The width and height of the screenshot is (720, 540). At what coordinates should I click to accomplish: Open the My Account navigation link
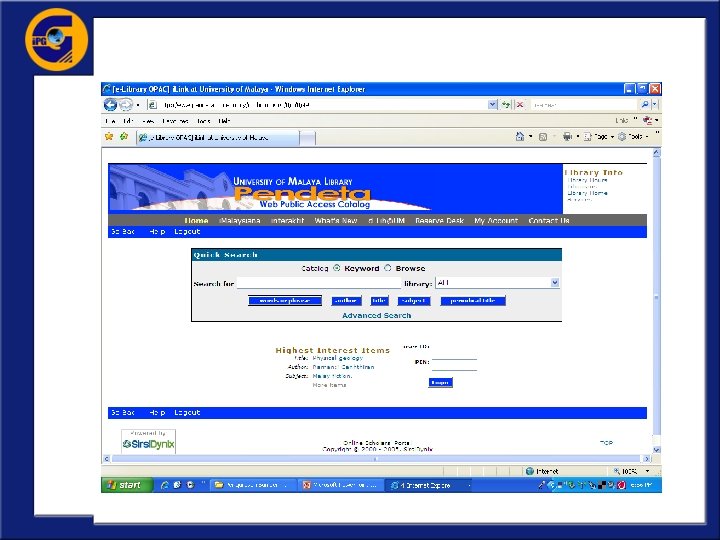point(496,220)
